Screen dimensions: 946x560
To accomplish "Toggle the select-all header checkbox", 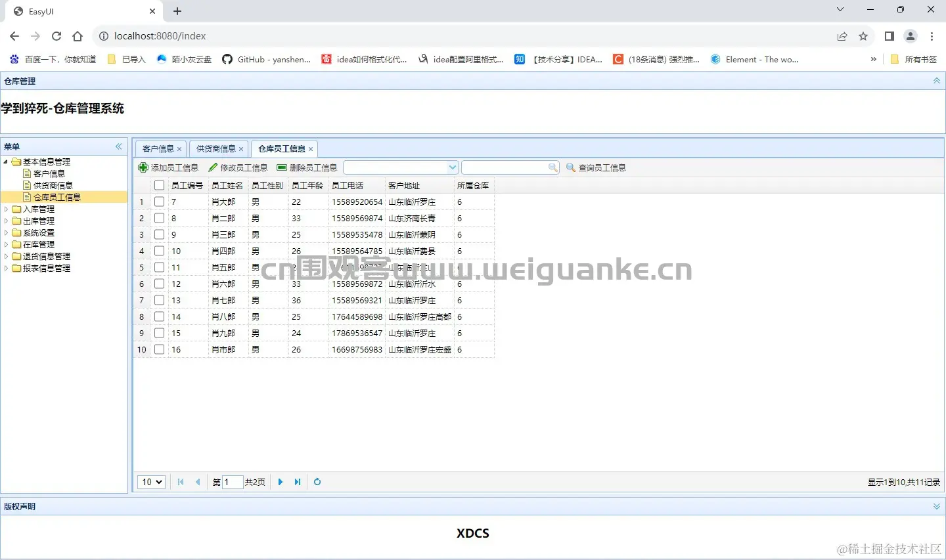I will (x=159, y=185).
